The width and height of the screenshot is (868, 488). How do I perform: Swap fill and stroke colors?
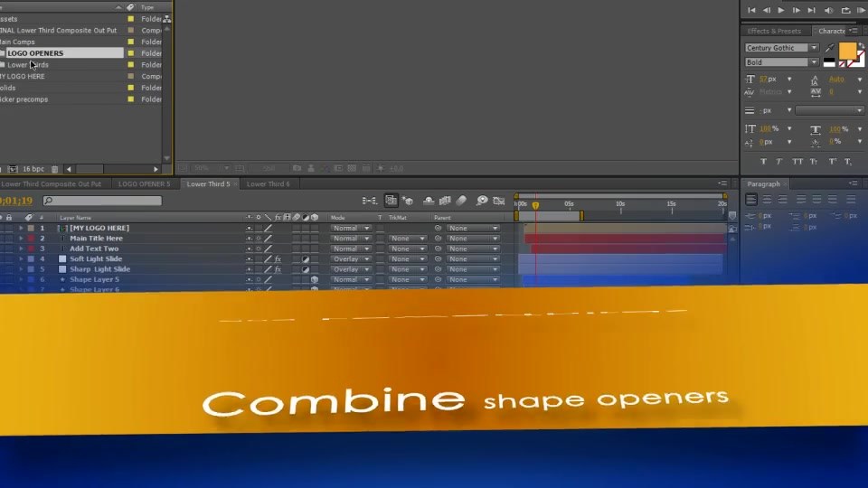pos(862,45)
